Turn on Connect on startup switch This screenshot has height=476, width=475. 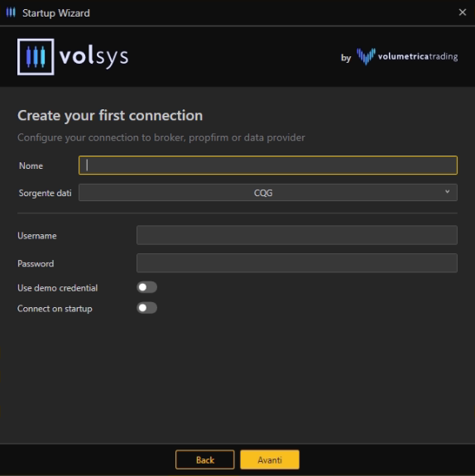coord(147,308)
